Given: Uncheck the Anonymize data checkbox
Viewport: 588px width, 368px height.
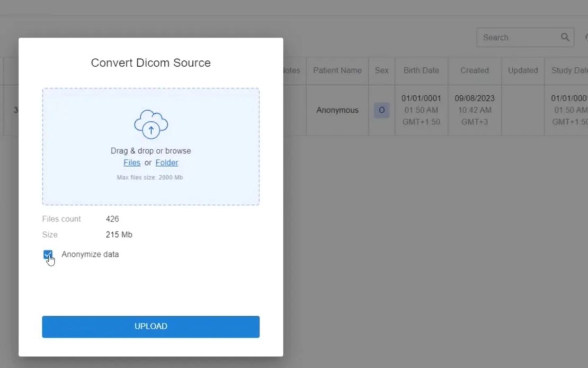Looking at the screenshot, I should point(48,255).
